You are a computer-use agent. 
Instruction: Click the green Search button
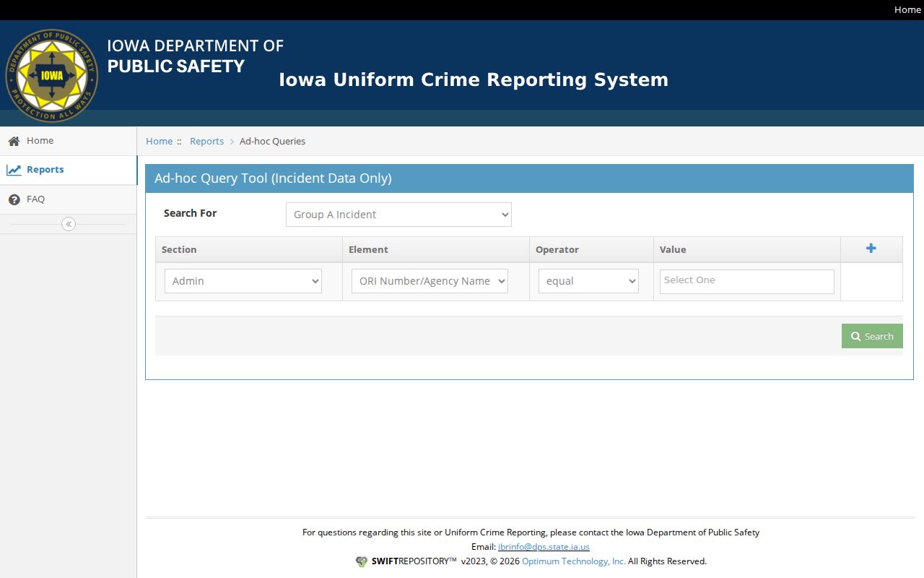pyautogui.click(x=872, y=336)
